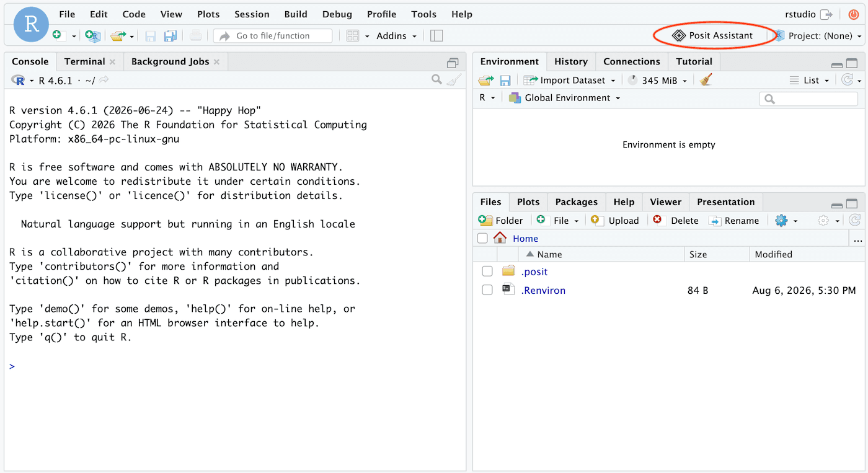Open R version selector in Console

(22, 80)
